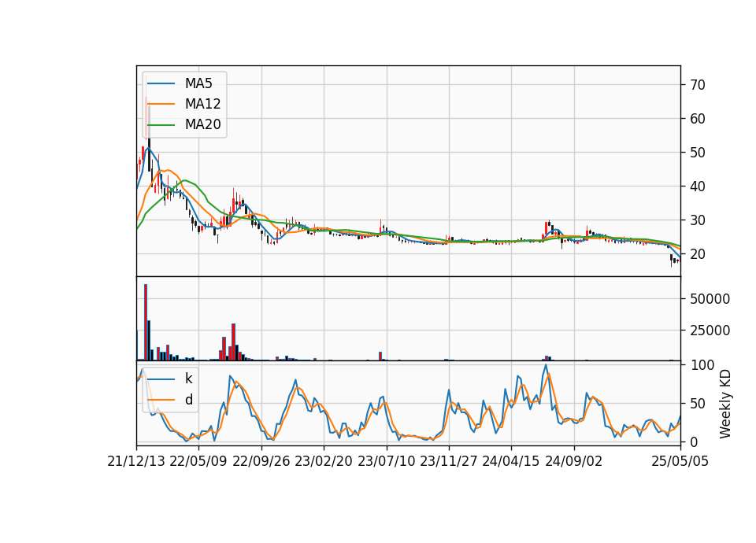Click the green MA20 legend line sample
Viewport: 756px width, 543px height.
pyautogui.click(x=161, y=124)
